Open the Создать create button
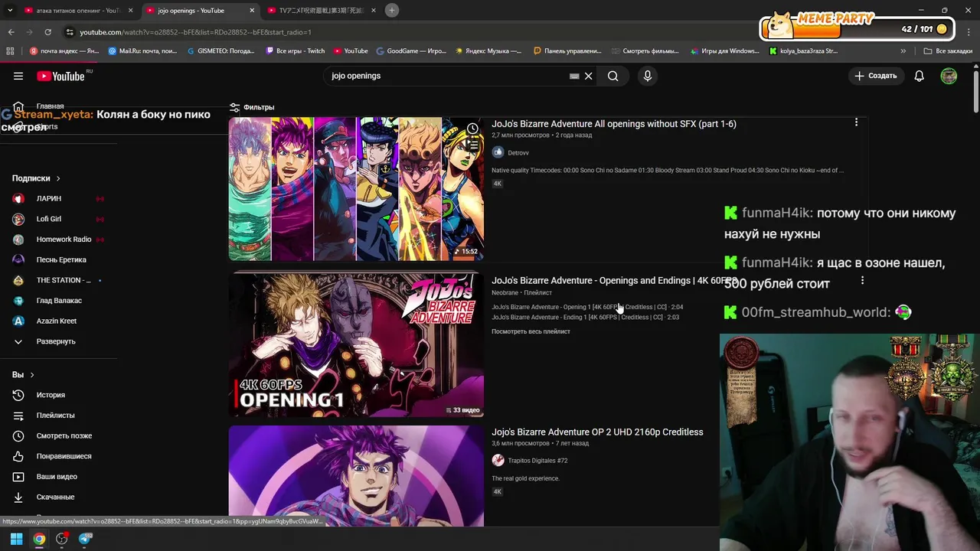Image resolution: width=980 pixels, height=551 pixels. (x=875, y=76)
